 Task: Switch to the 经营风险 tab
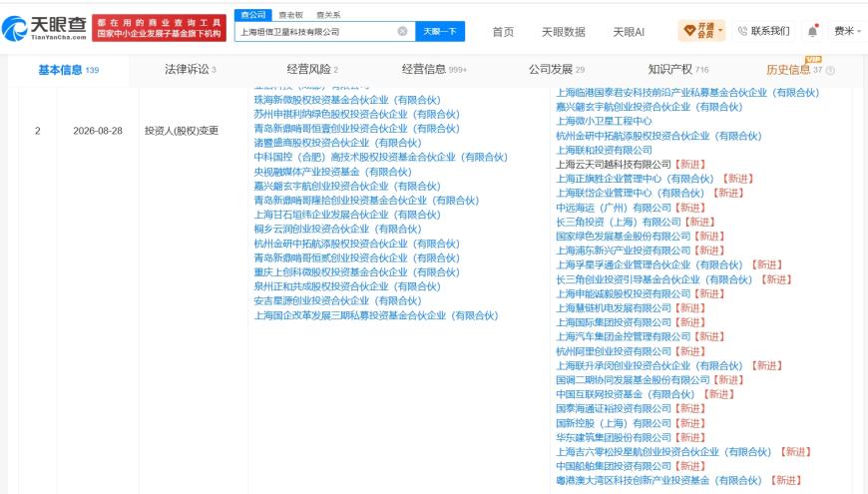point(312,69)
